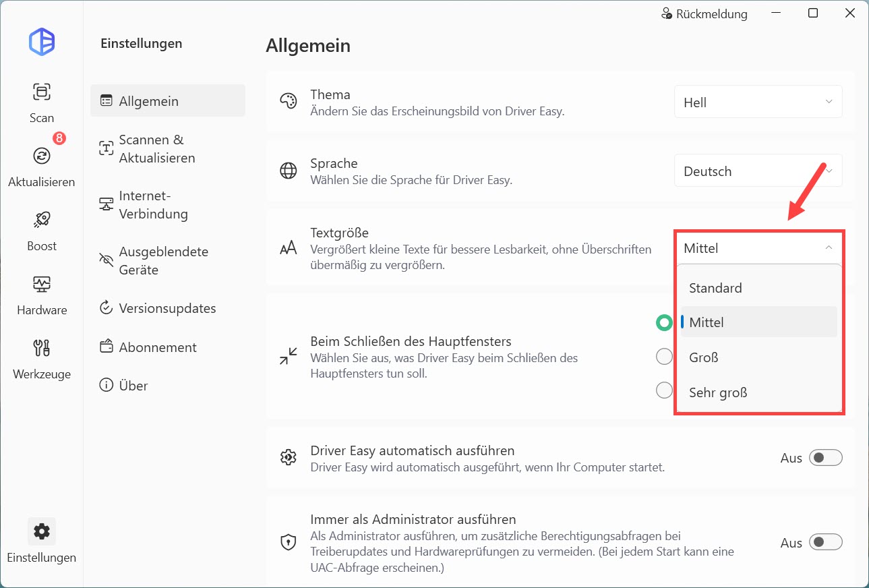Viewport: 869px width, 588px height.
Task: Select the second radio button option
Action: [x=664, y=356]
